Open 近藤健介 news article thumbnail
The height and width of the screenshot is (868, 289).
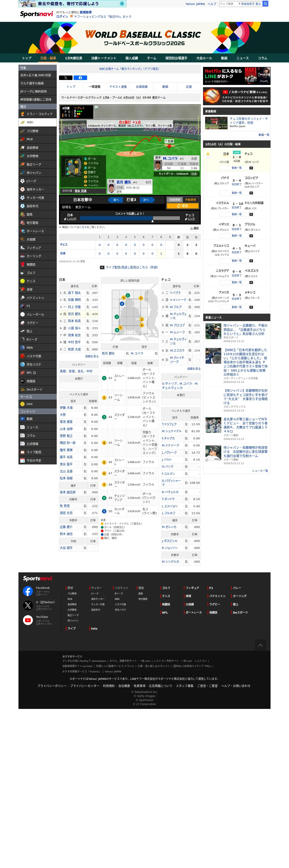point(213,331)
